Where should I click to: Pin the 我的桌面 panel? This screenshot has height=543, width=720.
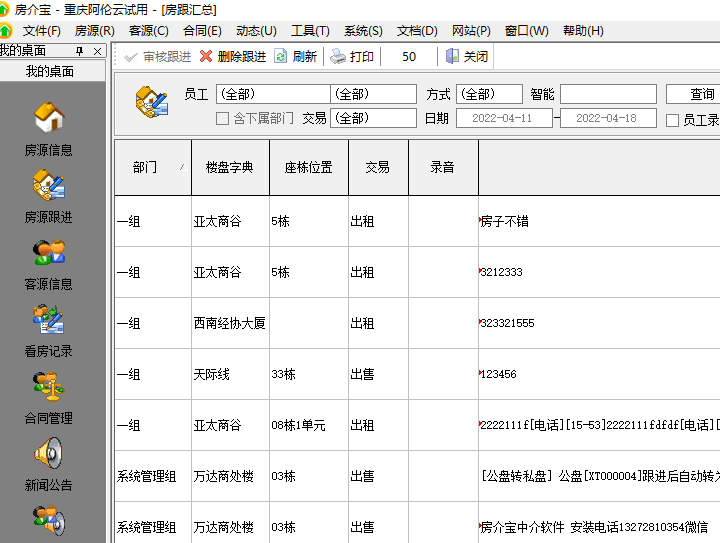click(x=80, y=51)
